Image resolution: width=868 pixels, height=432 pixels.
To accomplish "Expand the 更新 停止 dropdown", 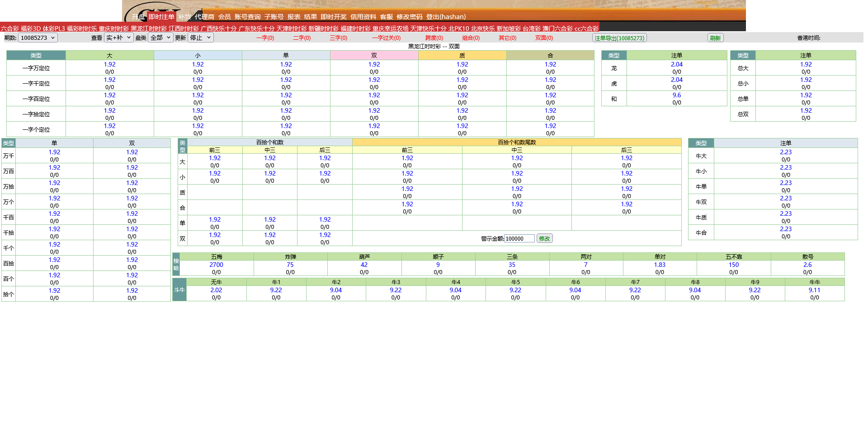I will (x=200, y=38).
